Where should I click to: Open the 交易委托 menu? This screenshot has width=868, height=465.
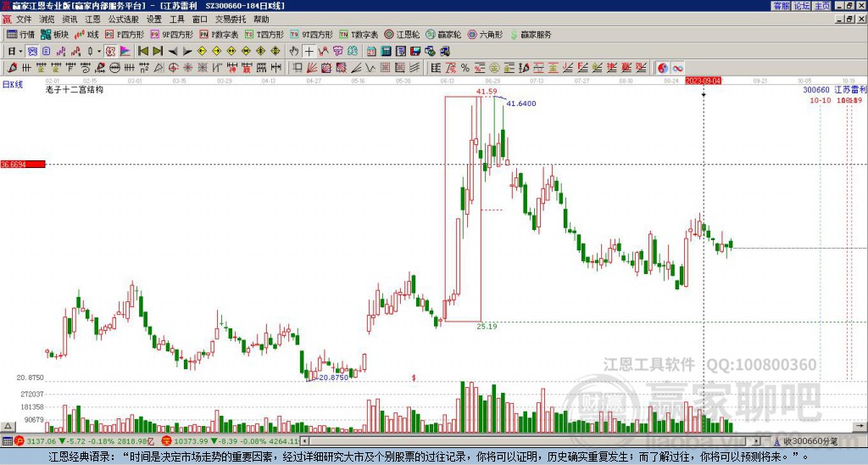pos(231,20)
